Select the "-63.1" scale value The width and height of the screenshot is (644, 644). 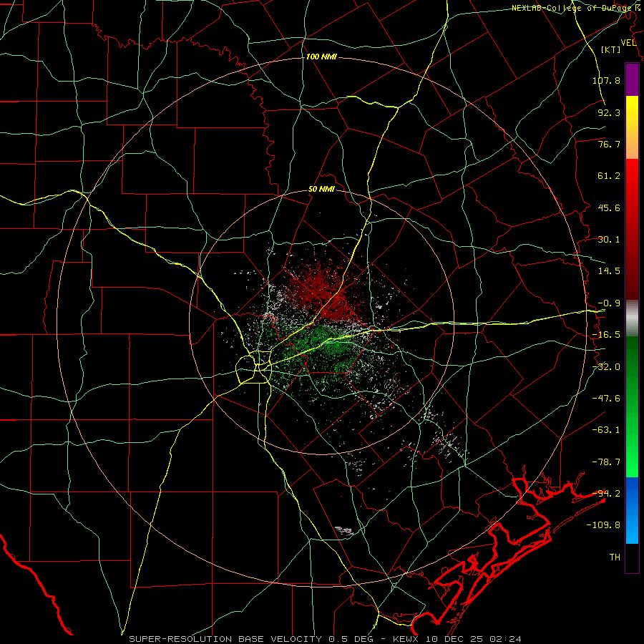pos(606,430)
